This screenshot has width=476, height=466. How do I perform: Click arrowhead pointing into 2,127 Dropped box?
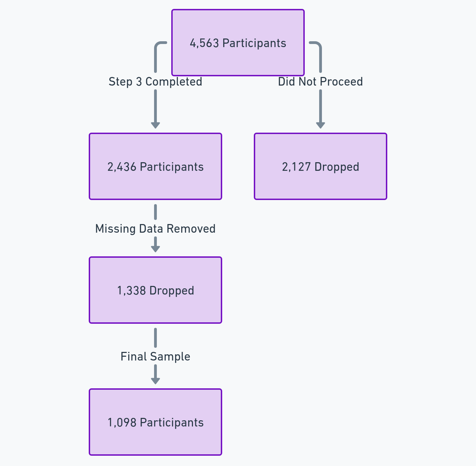[x=320, y=125]
